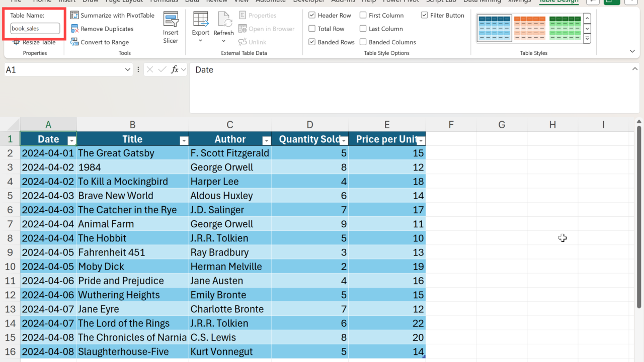Screen dimensions: 644x362
Task: Enable the Total Row checkbox
Action: coord(312,29)
